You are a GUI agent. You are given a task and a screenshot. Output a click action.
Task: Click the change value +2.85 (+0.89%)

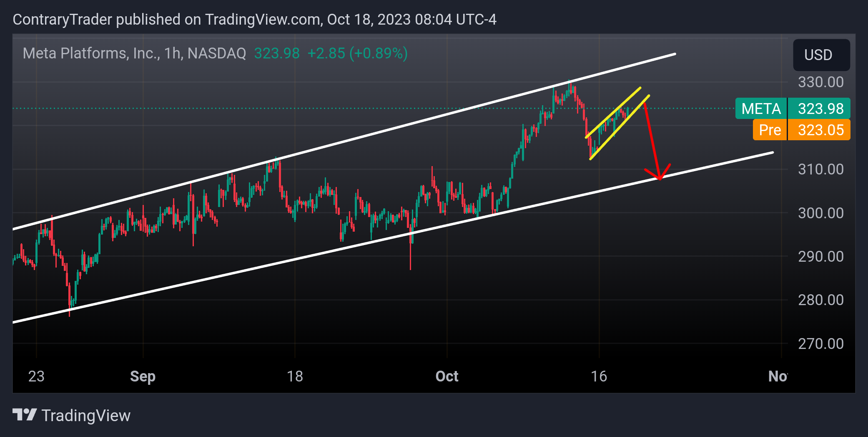tap(357, 53)
